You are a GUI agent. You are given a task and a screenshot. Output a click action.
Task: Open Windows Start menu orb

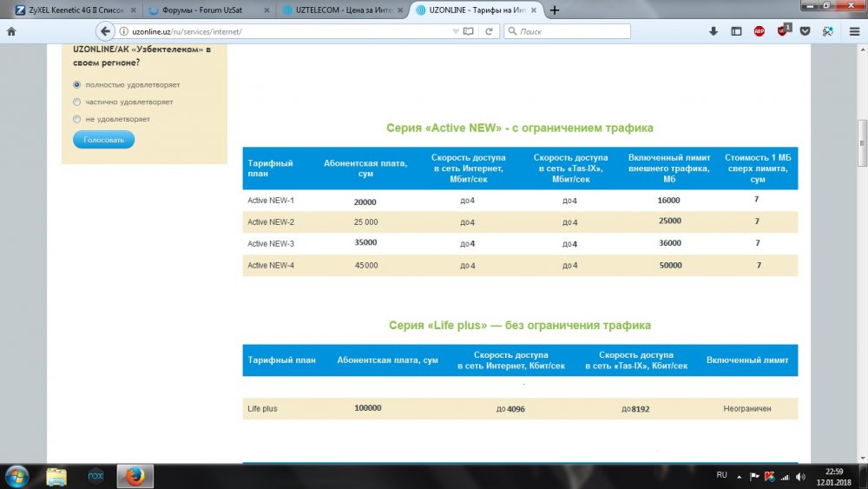pos(16,476)
